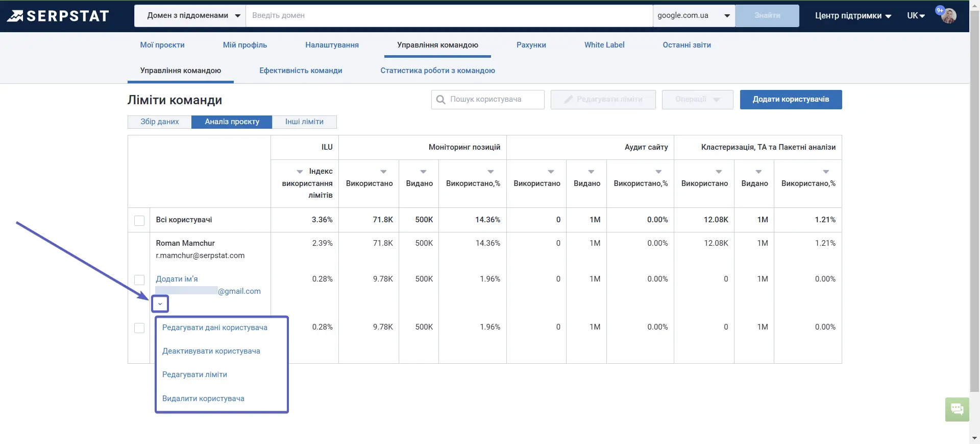Open the google.com.ua search engine dropdown
The height and width of the screenshot is (444, 980).
pos(694,16)
